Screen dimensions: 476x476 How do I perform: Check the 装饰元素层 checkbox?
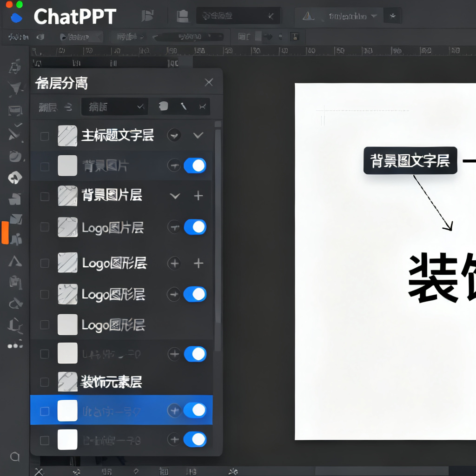[x=45, y=382]
